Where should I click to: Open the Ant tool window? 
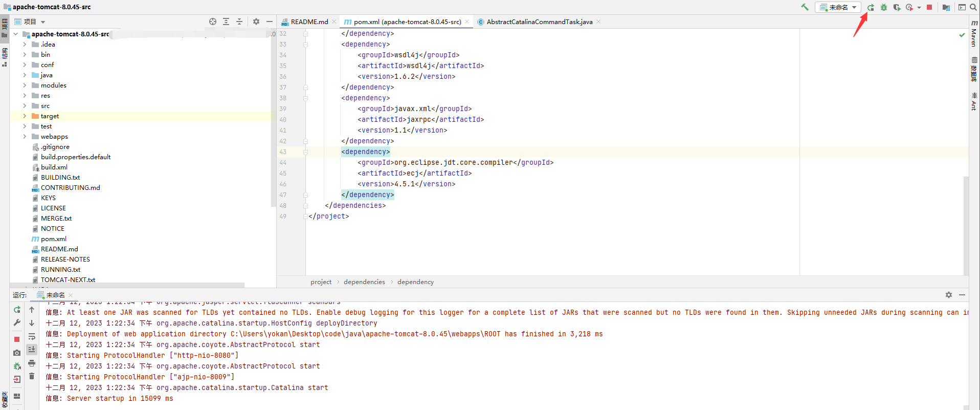(x=974, y=101)
